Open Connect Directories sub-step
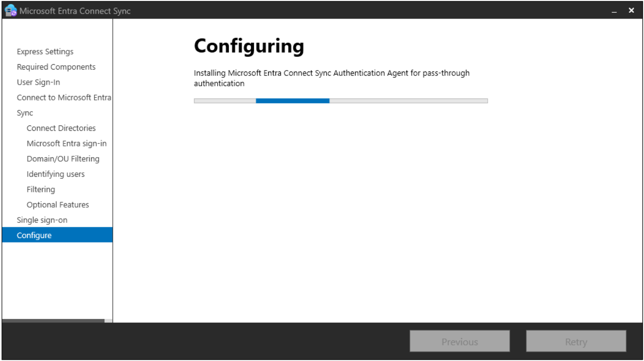 (x=61, y=128)
